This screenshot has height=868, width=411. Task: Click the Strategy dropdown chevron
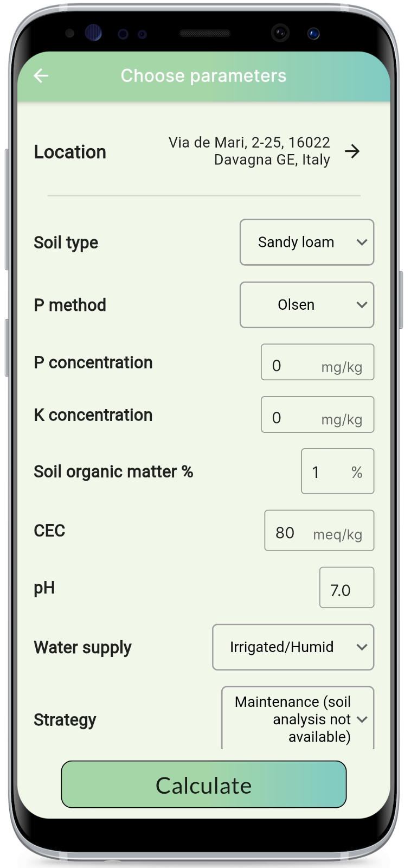362,719
